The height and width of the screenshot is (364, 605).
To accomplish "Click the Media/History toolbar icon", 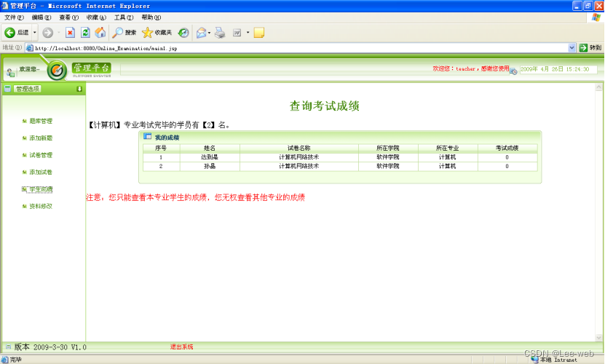I will click(x=183, y=33).
